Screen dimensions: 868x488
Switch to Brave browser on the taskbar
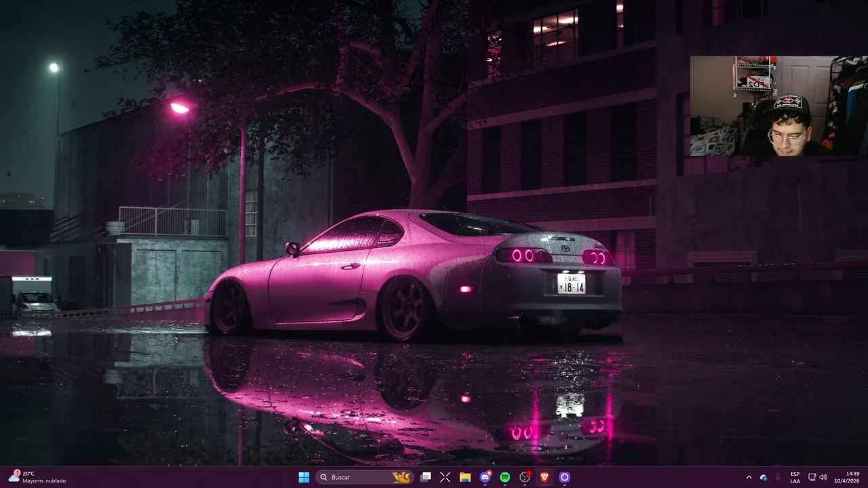point(545,477)
